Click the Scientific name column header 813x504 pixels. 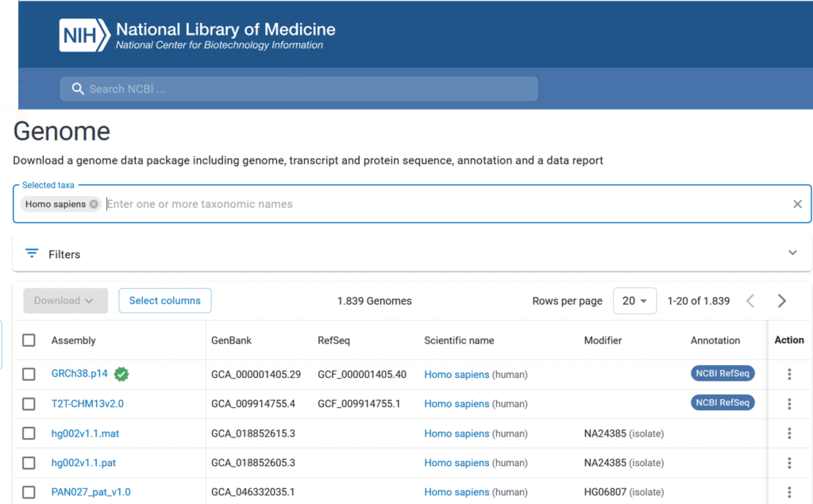point(459,340)
